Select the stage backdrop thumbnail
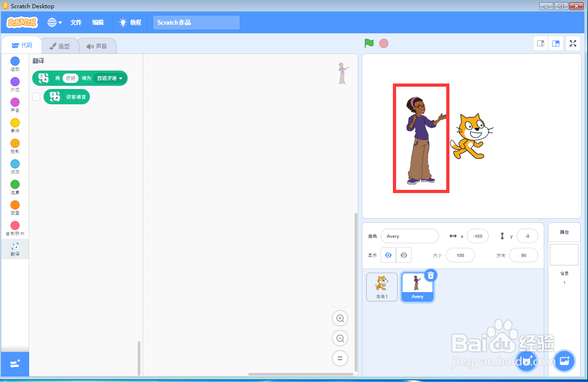The image size is (588, 382). (x=564, y=255)
